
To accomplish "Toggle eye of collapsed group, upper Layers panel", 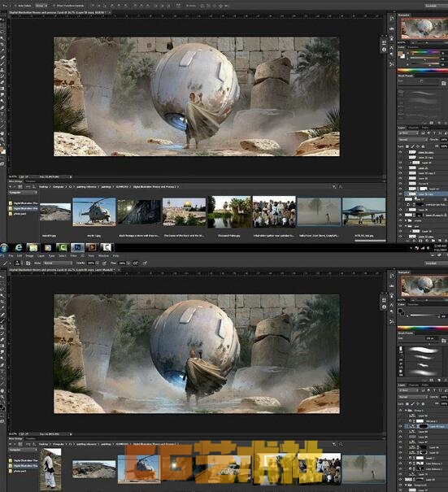I will click(x=400, y=220).
